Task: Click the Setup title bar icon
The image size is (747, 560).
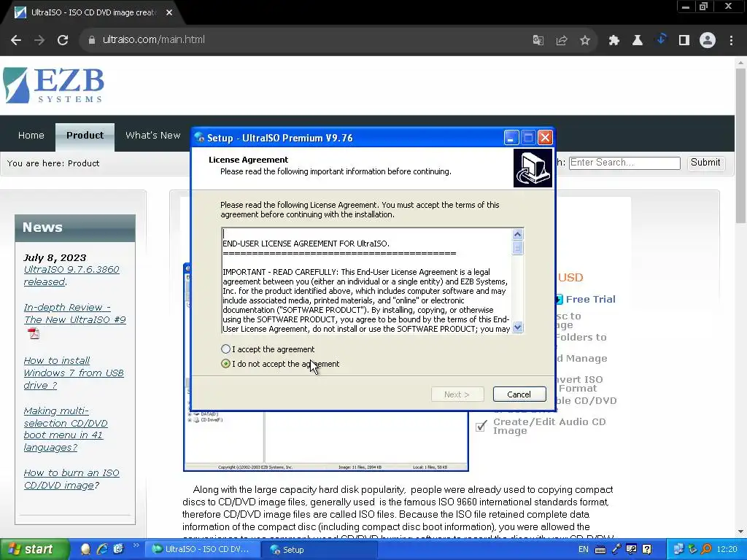Action: click(199, 138)
